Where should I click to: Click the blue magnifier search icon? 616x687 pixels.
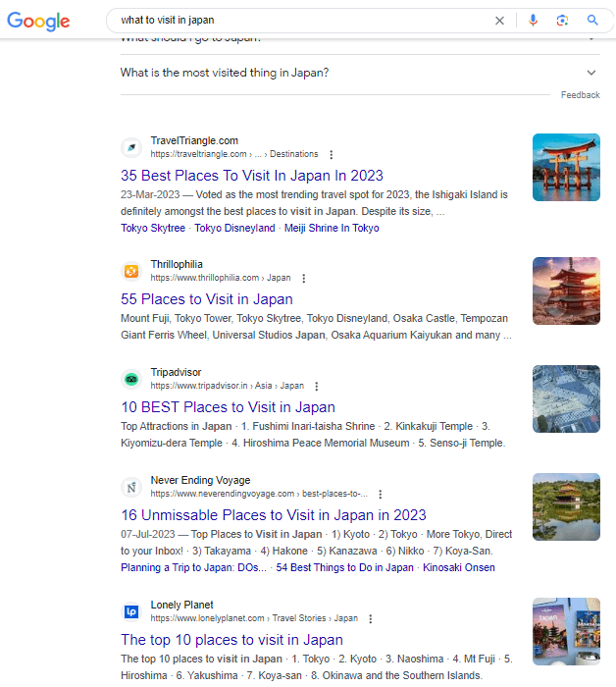point(592,20)
